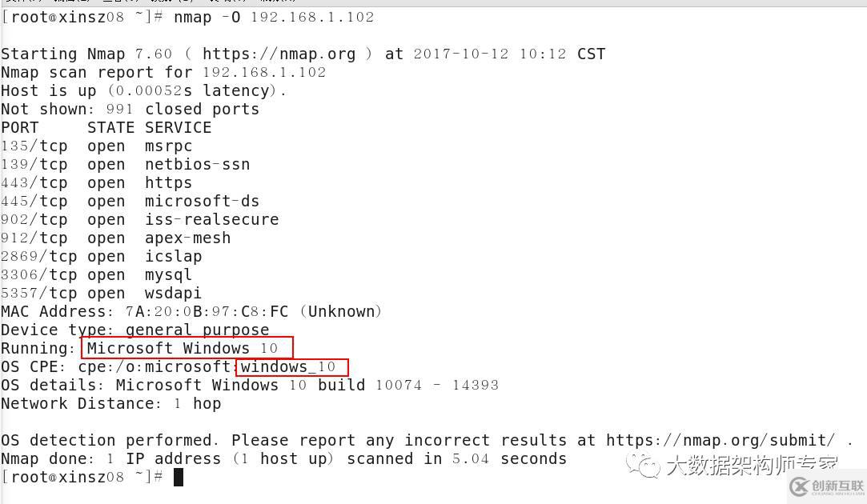
Task: Click the 902/tcp iss-realsecure port line
Action: (x=139, y=220)
